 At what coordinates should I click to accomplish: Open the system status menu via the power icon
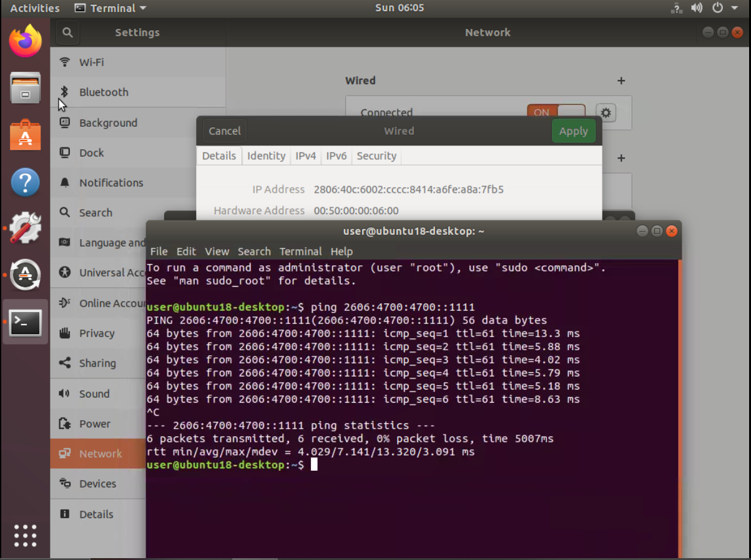click(x=717, y=8)
